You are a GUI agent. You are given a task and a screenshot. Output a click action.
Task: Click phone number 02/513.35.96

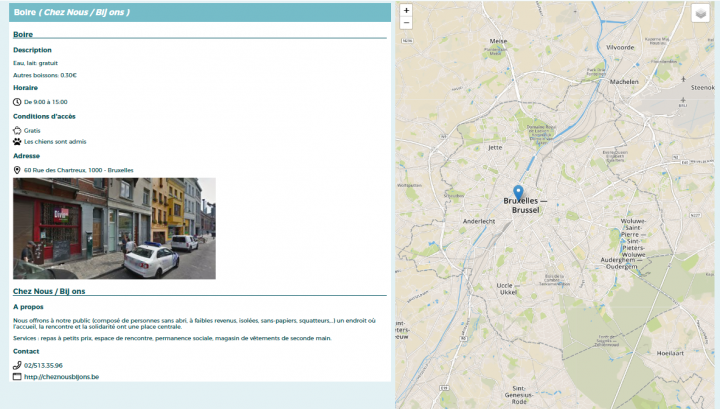tap(43, 365)
